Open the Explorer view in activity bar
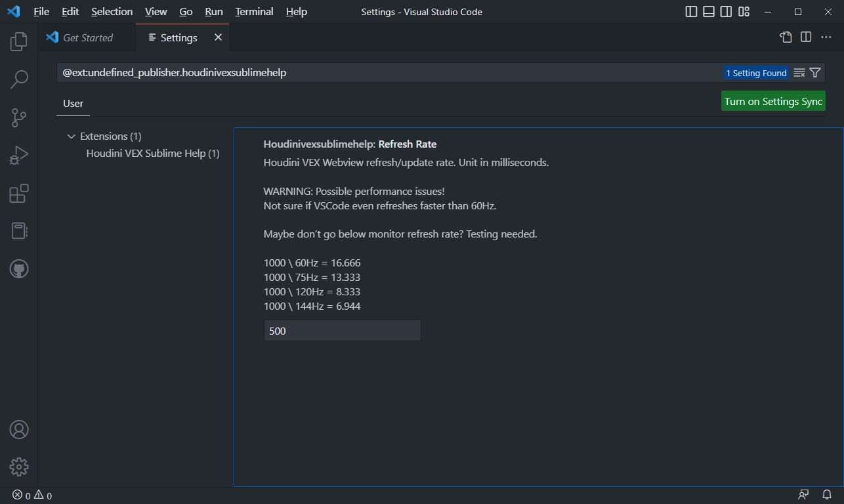The height and width of the screenshot is (504, 844). coord(19,41)
